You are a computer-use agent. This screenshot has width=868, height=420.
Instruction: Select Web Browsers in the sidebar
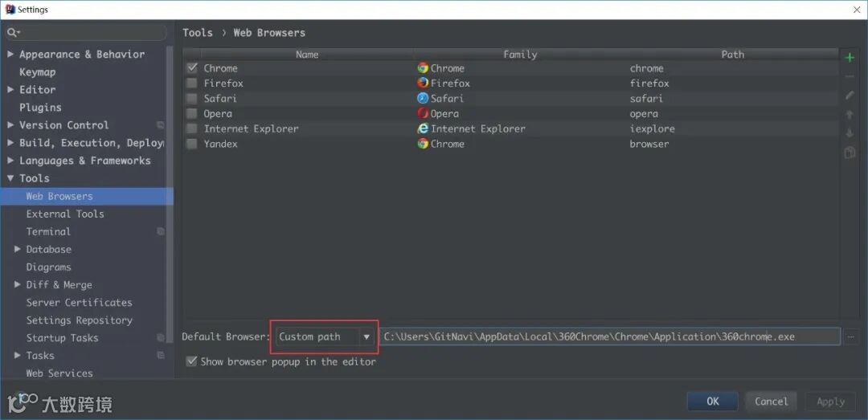click(87, 196)
